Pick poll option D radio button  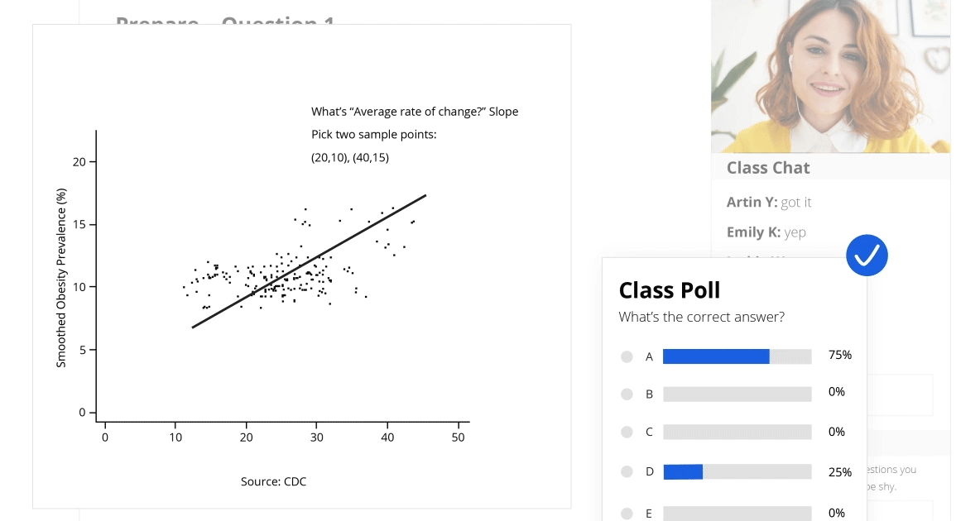click(x=627, y=472)
